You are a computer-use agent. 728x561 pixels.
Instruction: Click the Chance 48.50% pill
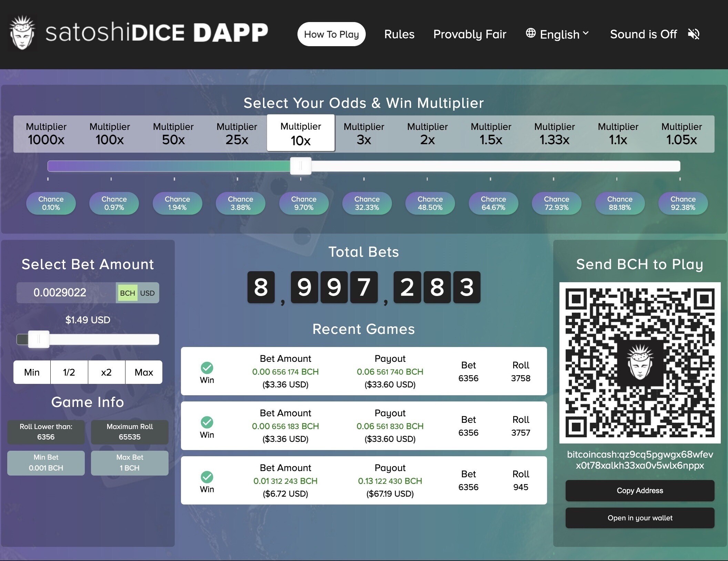430,203
